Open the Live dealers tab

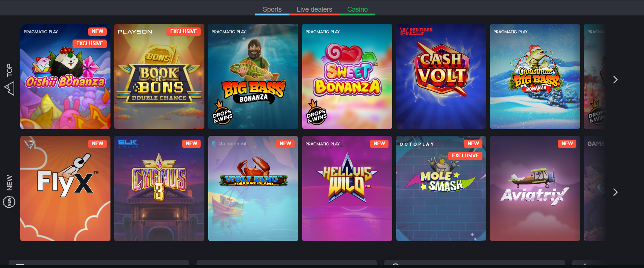314,9
